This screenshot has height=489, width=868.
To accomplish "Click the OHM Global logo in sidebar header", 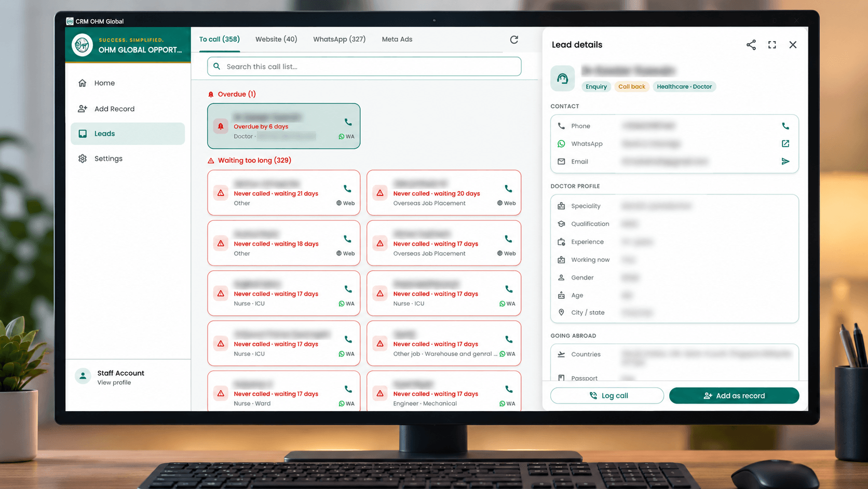I will coord(82,45).
